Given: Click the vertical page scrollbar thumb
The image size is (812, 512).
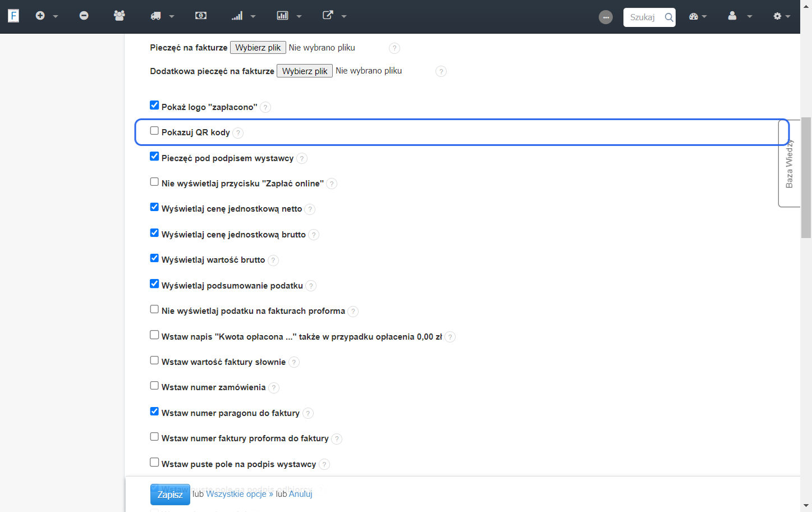Looking at the screenshot, I should coord(806,178).
